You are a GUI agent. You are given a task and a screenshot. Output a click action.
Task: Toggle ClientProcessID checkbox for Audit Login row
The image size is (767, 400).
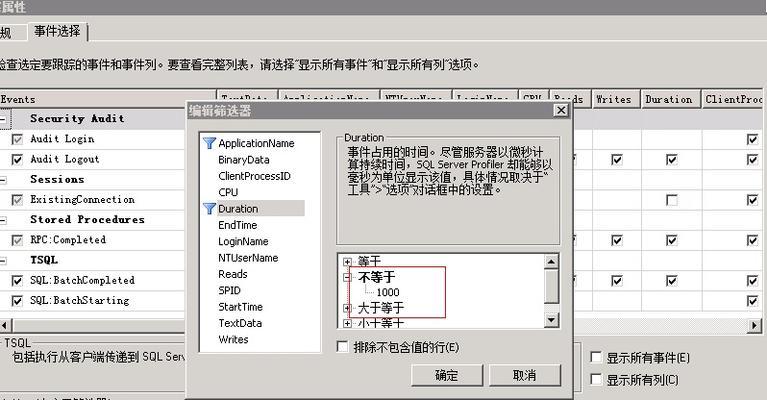point(752,139)
